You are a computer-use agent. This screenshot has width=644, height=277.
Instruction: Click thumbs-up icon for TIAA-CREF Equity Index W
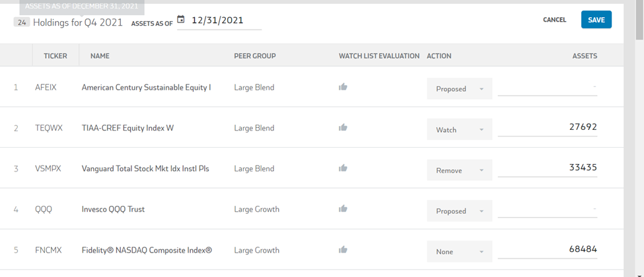[x=343, y=128]
